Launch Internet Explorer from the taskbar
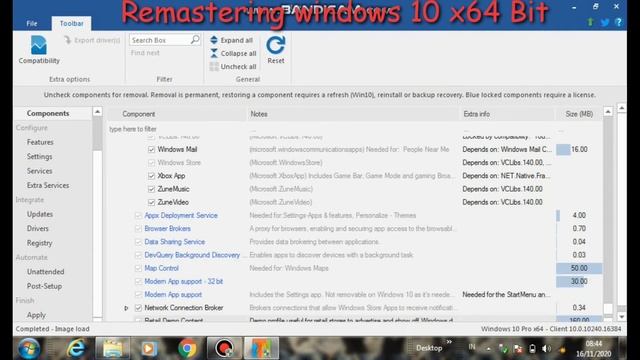 [76, 348]
